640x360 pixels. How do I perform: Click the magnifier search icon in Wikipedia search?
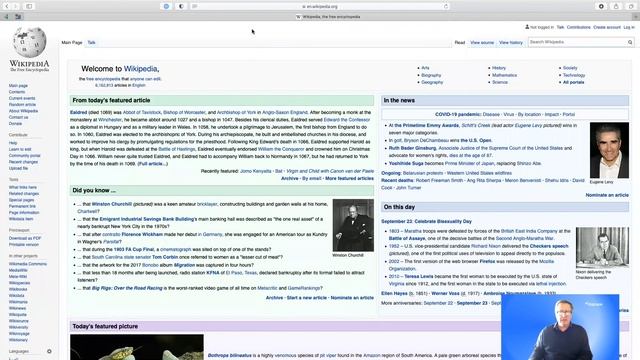[630, 42]
